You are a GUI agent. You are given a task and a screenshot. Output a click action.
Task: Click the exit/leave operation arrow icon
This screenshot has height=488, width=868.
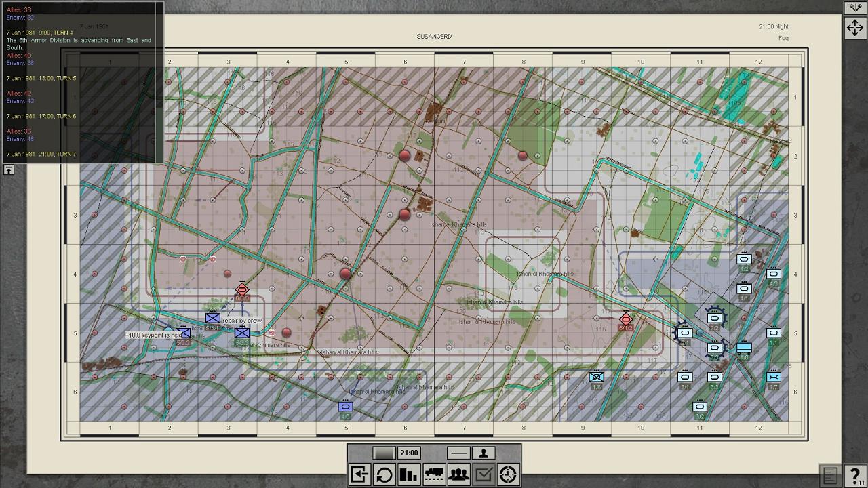tap(359, 475)
